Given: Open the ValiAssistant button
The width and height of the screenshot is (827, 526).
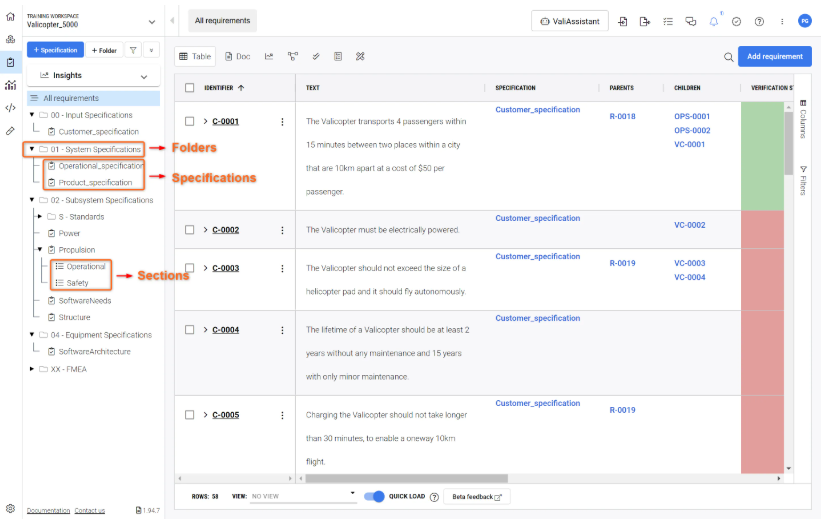Looking at the screenshot, I should [x=570, y=21].
